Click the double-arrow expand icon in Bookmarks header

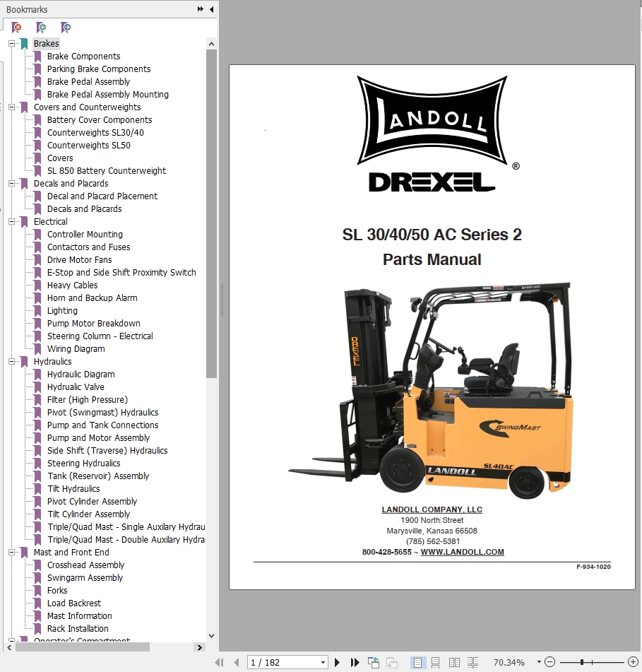click(200, 9)
